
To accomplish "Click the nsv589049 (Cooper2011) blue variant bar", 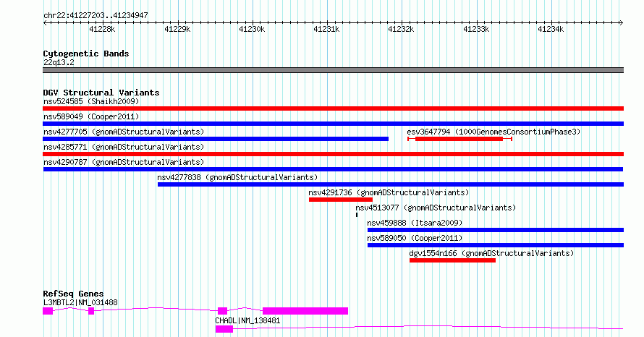I will click(x=333, y=124).
